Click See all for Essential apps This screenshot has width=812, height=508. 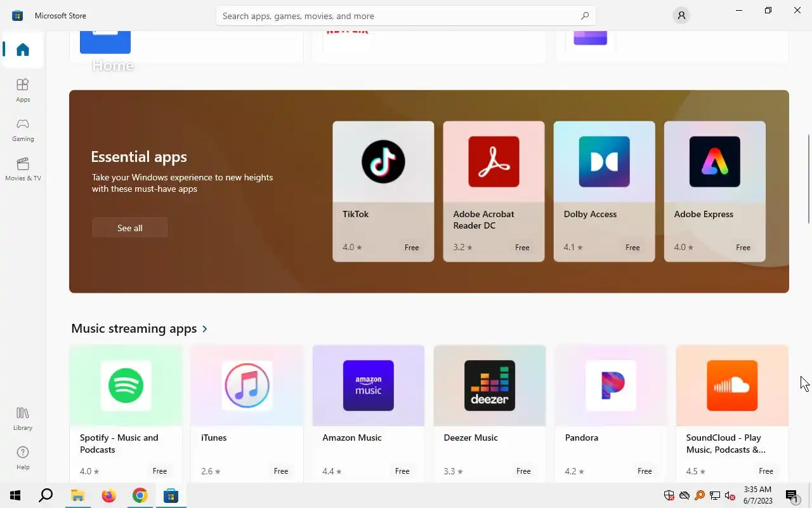pos(129,227)
